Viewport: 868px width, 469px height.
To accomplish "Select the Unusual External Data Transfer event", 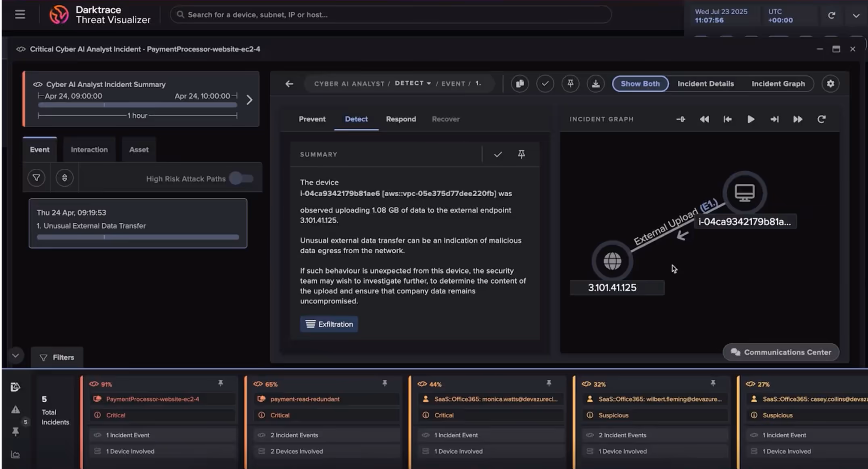I will tap(138, 223).
